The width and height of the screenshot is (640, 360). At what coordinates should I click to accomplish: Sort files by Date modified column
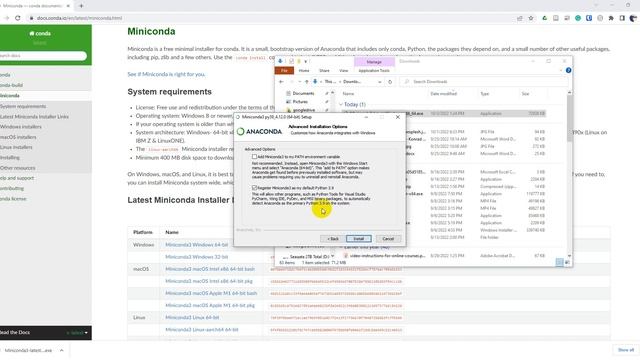click(443, 94)
